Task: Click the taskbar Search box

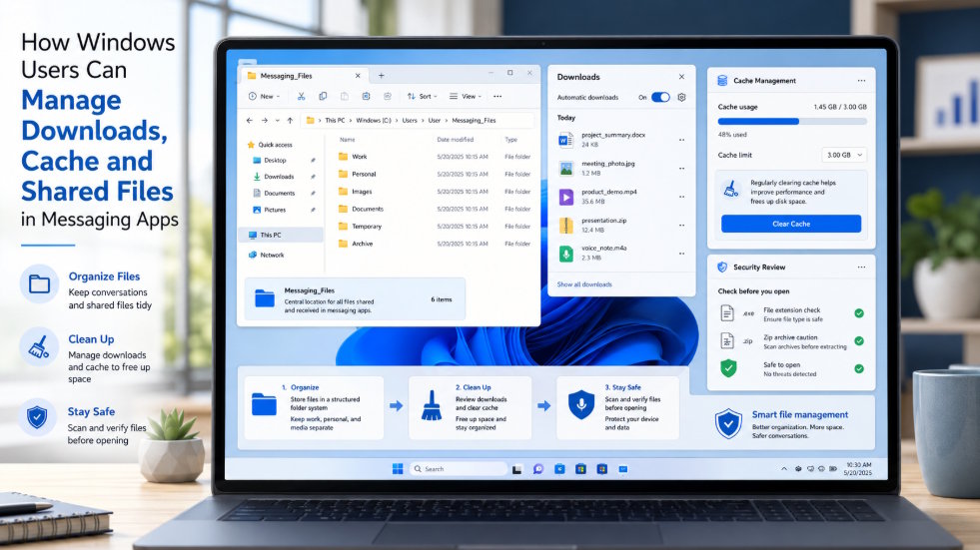Action: pos(458,469)
